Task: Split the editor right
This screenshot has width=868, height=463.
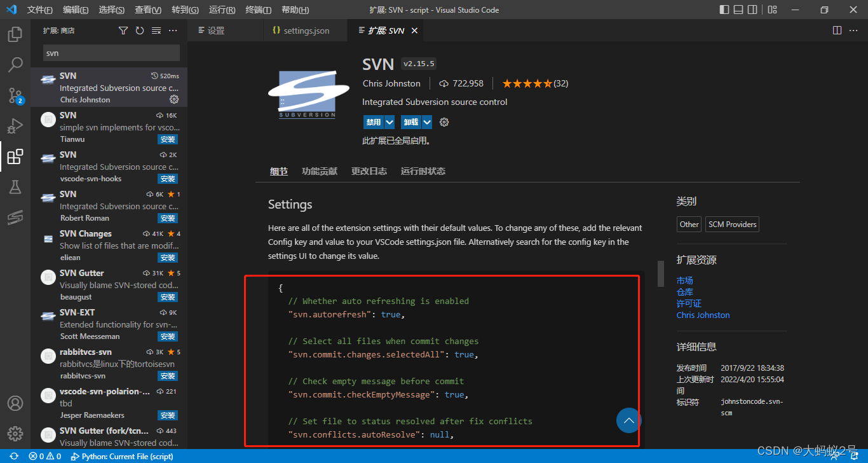Action: click(837, 31)
